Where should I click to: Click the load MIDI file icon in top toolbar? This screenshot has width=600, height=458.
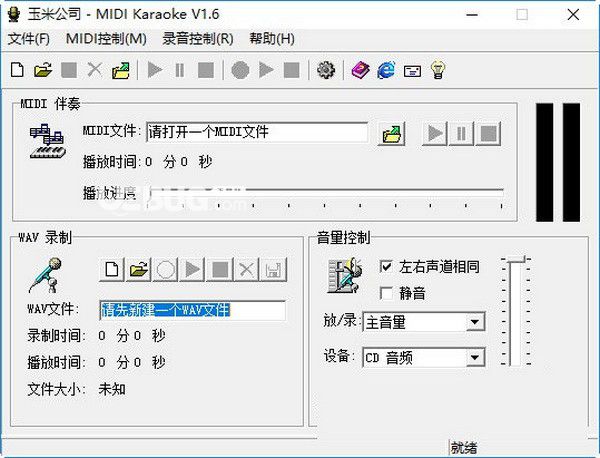point(121,70)
